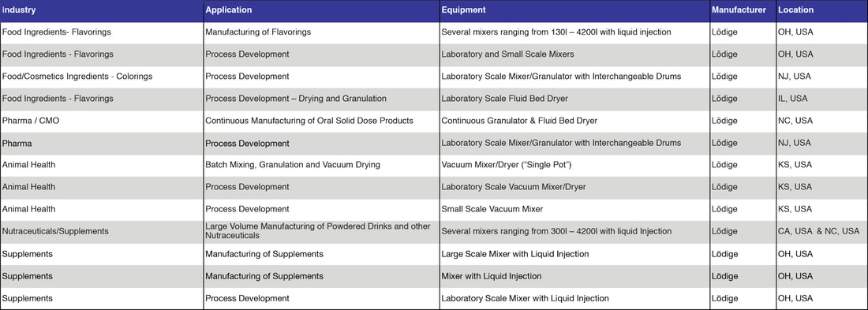Click the Manufacturer column header
Screen dimensions: 868x310
click(743, 10)
